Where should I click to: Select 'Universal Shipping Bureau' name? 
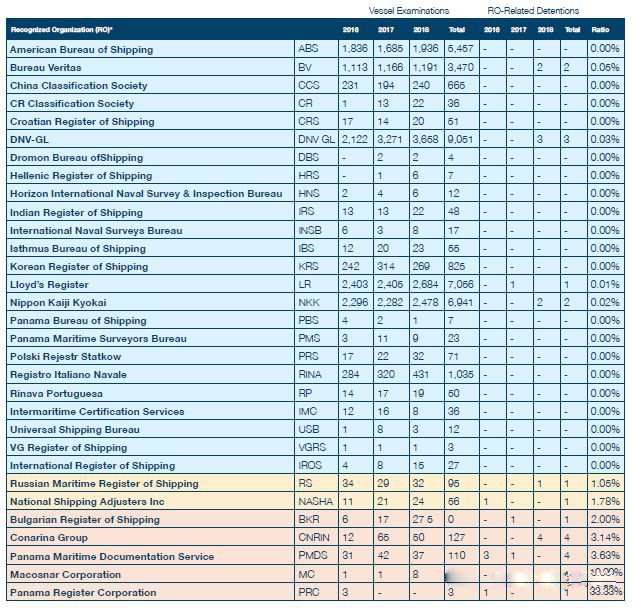(75, 430)
